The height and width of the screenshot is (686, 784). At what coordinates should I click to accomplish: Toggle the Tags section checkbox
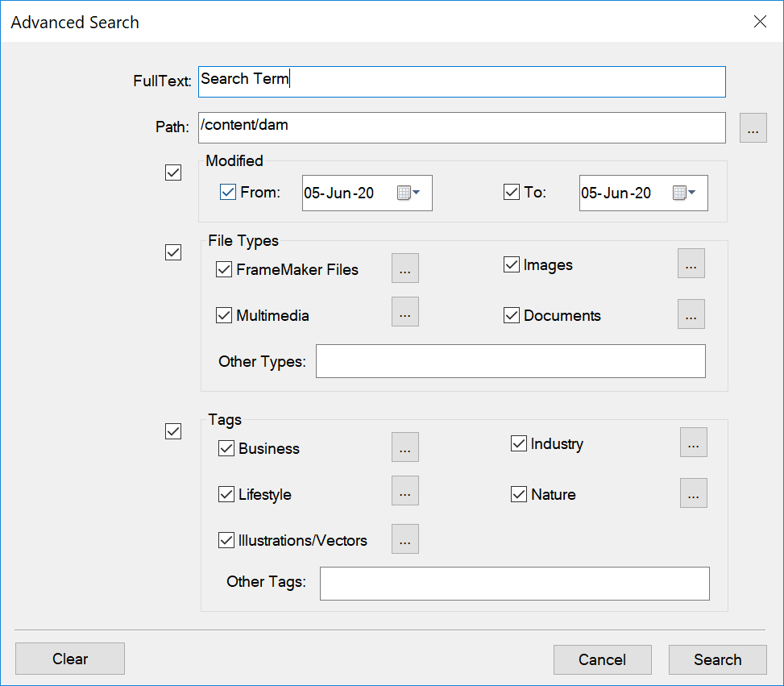tap(173, 430)
